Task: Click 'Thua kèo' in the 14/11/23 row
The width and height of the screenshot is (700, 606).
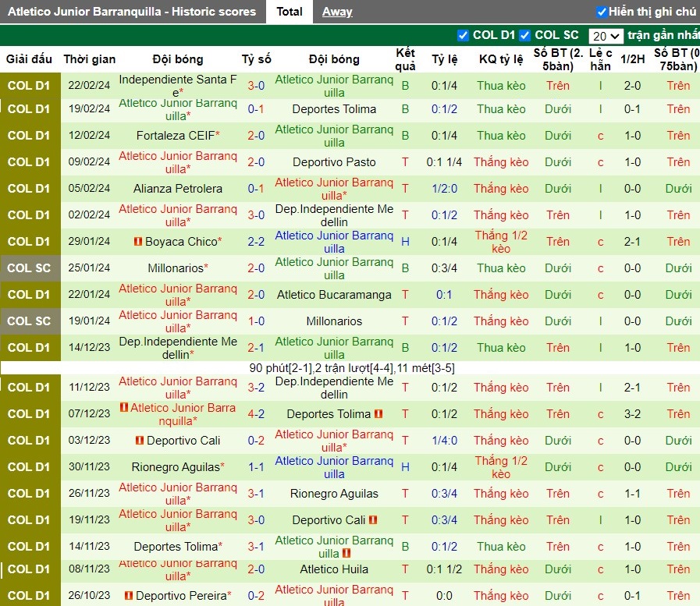Action: click(x=501, y=546)
